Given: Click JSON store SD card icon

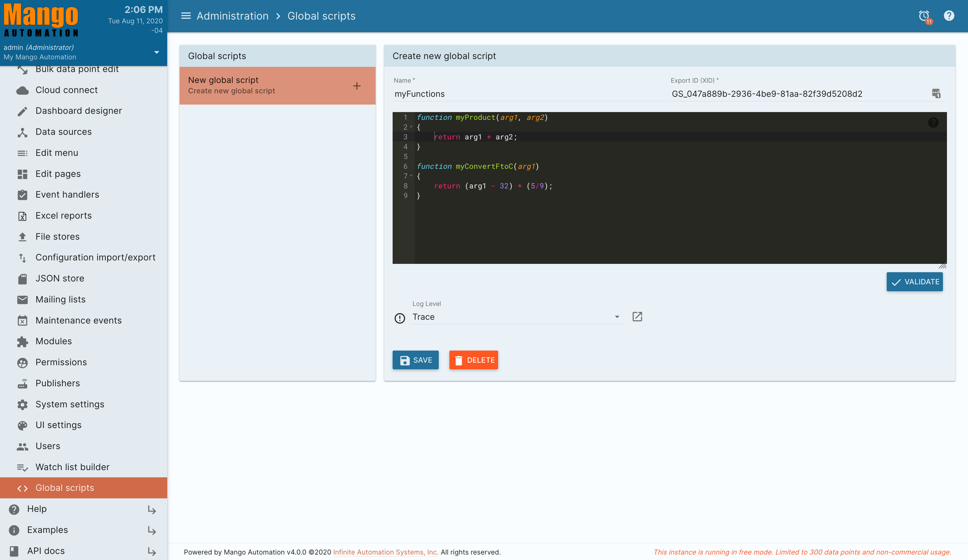Looking at the screenshot, I should pyautogui.click(x=22, y=279).
